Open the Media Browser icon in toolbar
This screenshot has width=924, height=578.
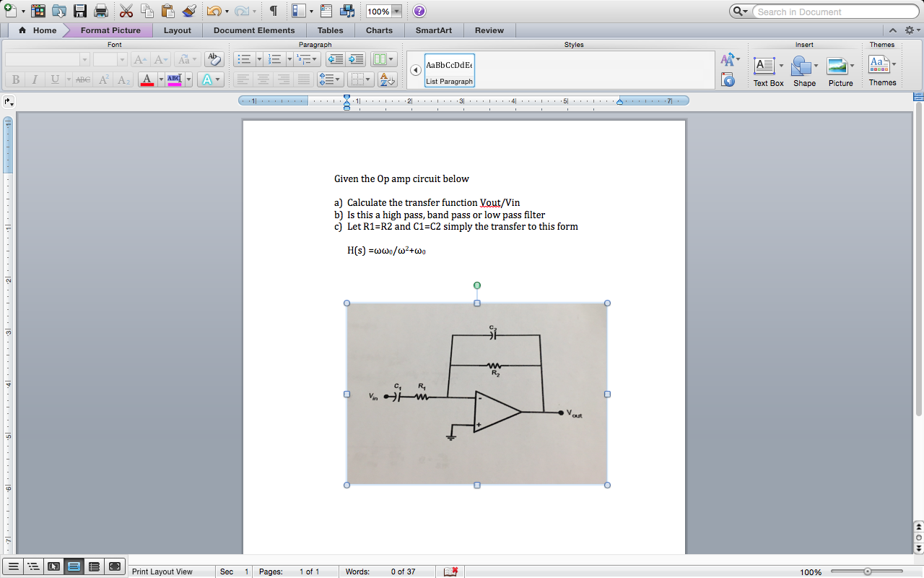tap(347, 11)
